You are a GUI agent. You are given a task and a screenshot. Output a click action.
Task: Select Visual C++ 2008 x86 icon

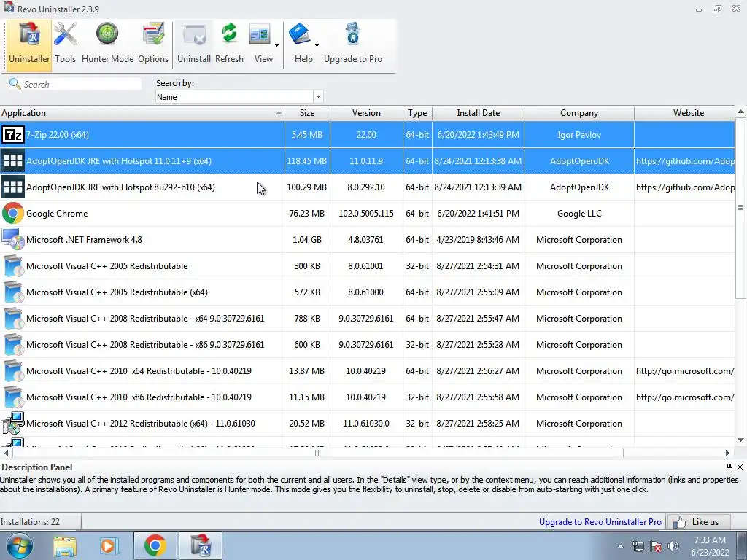(x=13, y=344)
